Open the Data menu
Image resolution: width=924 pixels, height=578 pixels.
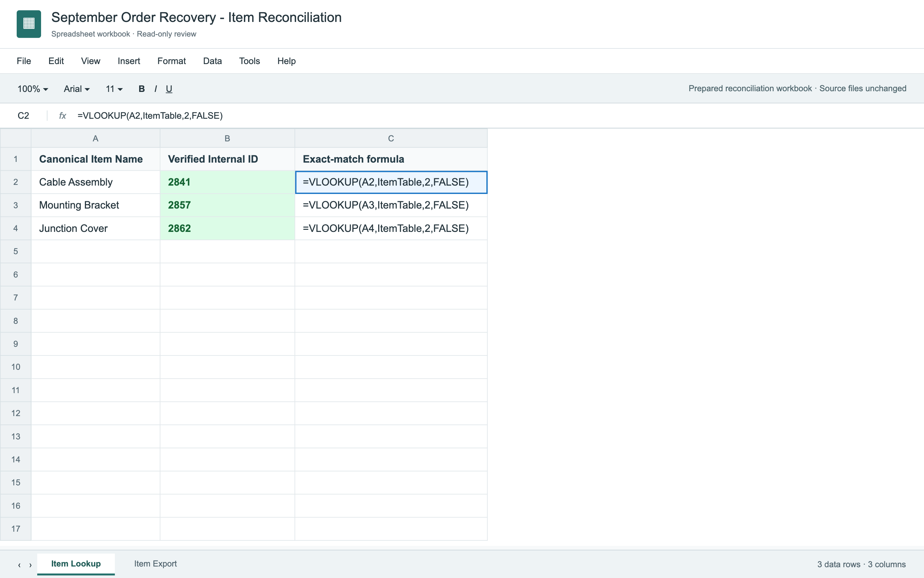[x=212, y=61]
